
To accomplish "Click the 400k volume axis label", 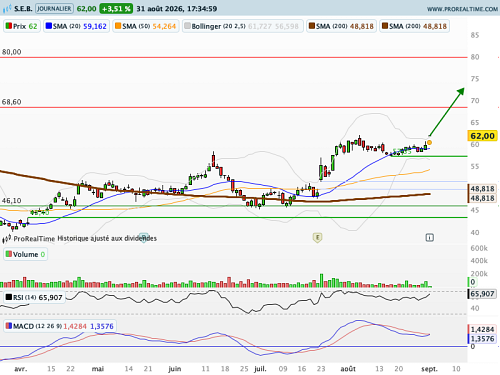I will [479, 261].
